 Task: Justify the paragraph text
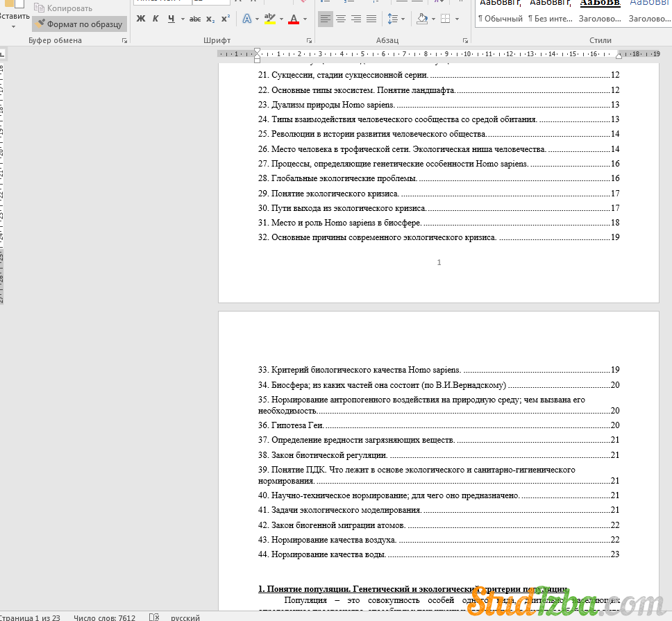[x=371, y=19]
